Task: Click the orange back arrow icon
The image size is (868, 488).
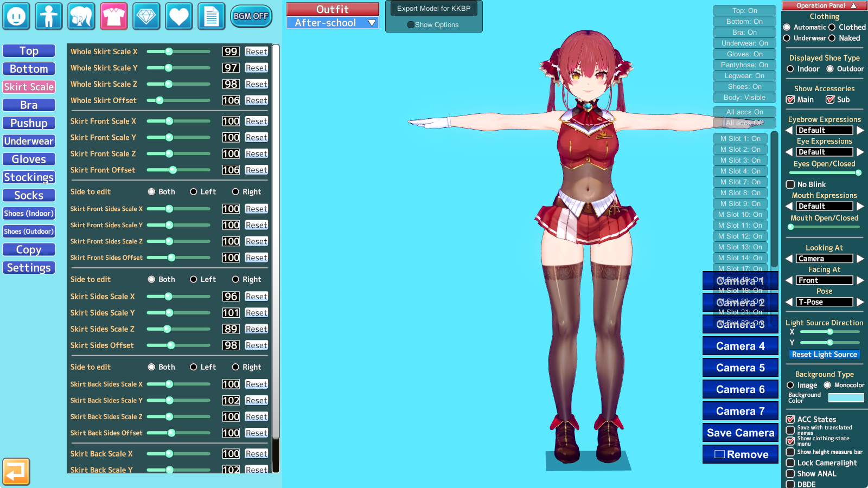Action: pyautogui.click(x=16, y=472)
